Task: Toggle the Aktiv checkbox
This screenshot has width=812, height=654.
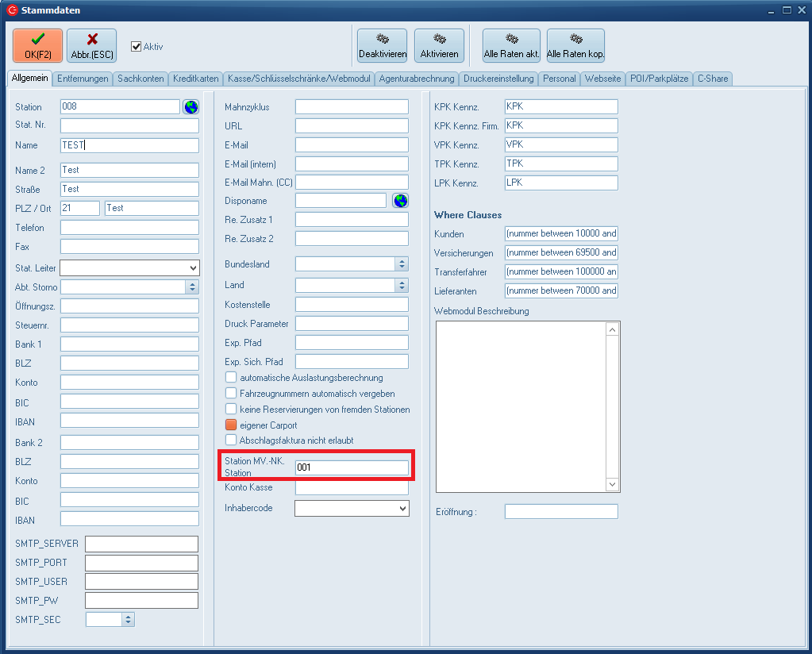Action: [137, 47]
